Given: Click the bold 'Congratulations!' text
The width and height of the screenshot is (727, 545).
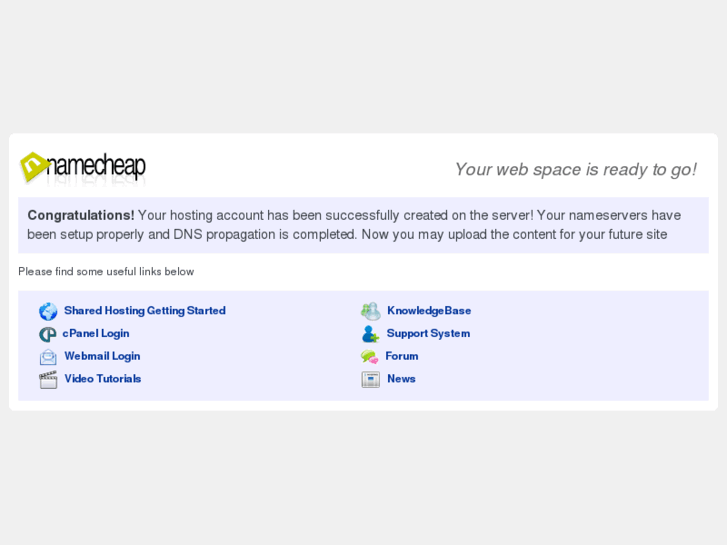Looking at the screenshot, I should (x=81, y=215).
